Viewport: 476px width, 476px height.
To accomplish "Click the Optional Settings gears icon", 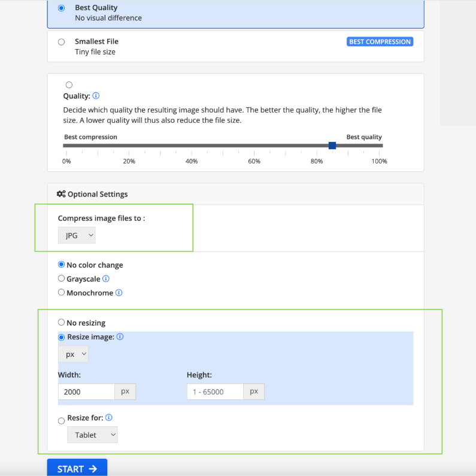I will coord(61,194).
